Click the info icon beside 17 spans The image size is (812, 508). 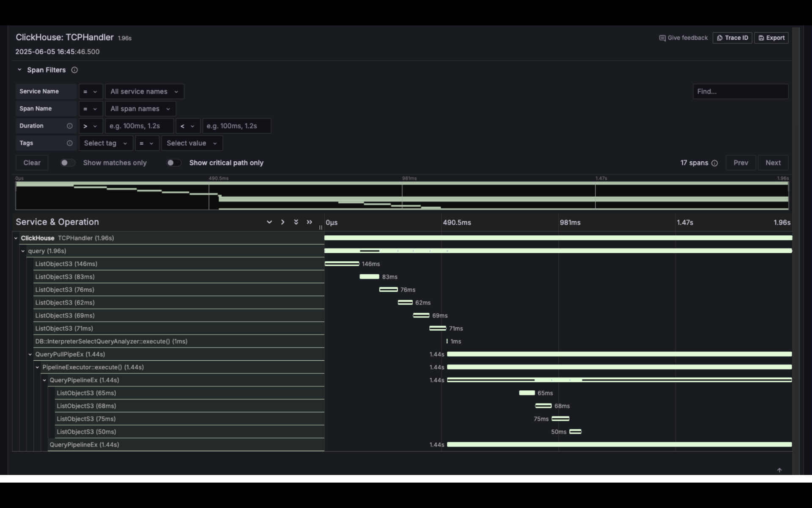click(714, 163)
